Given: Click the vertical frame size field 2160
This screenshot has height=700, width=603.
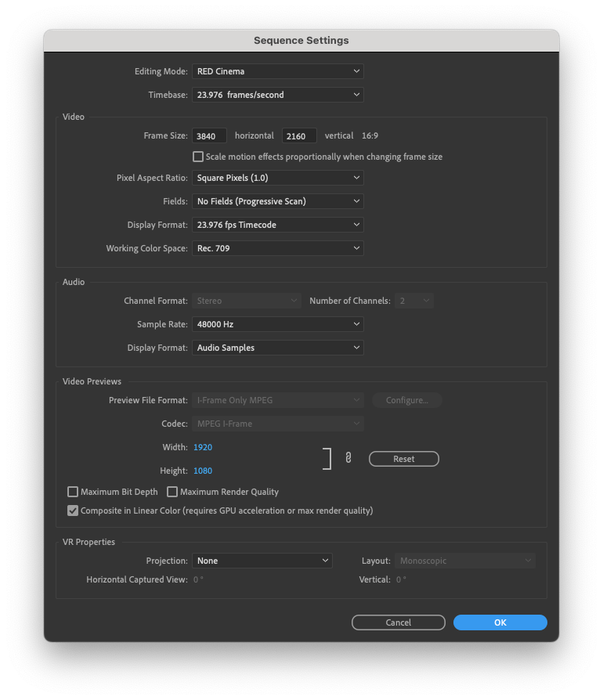Looking at the screenshot, I should (299, 135).
